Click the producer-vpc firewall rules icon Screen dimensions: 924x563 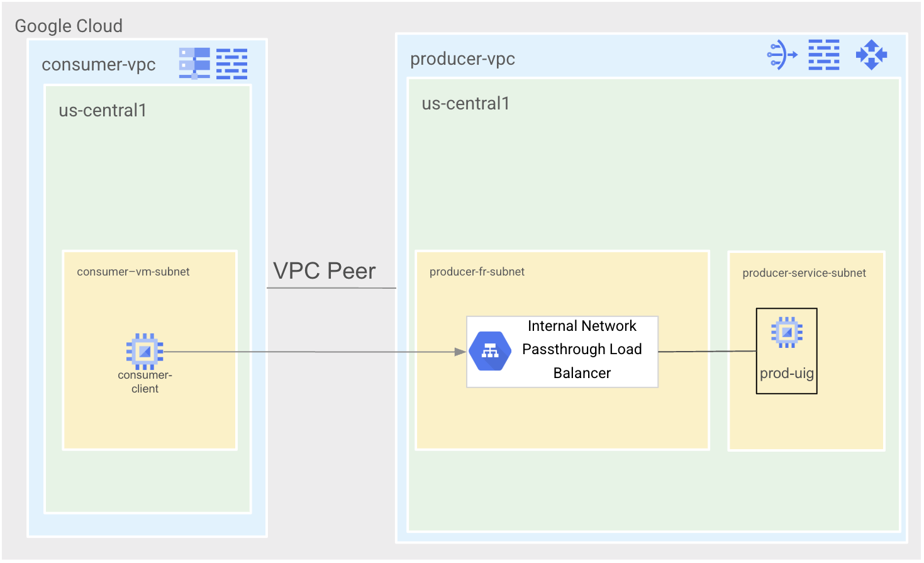(x=823, y=55)
